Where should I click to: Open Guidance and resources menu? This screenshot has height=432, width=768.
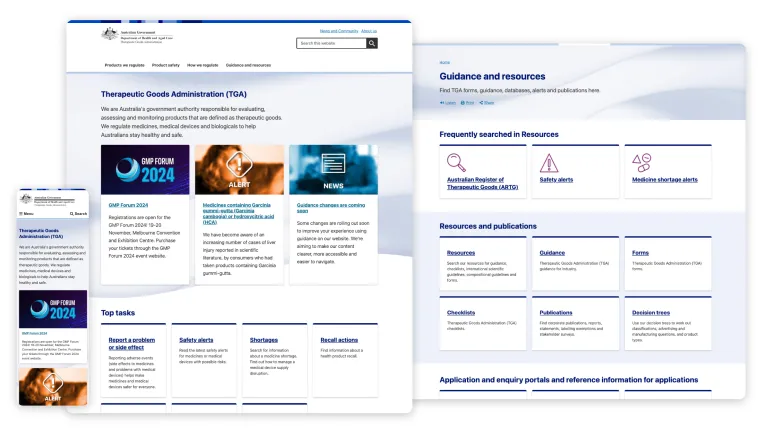pyautogui.click(x=248, y=65)
